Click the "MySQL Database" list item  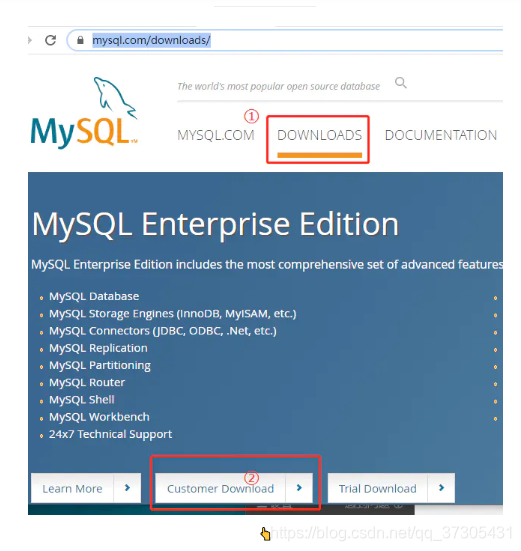94,296
